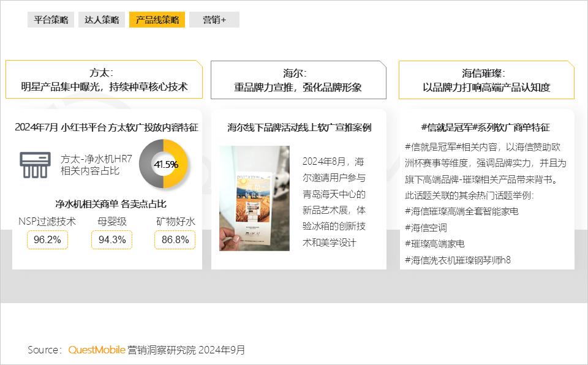Click the NSP过滤技术 label
588x365 pixels.
[x=47, y=221]
